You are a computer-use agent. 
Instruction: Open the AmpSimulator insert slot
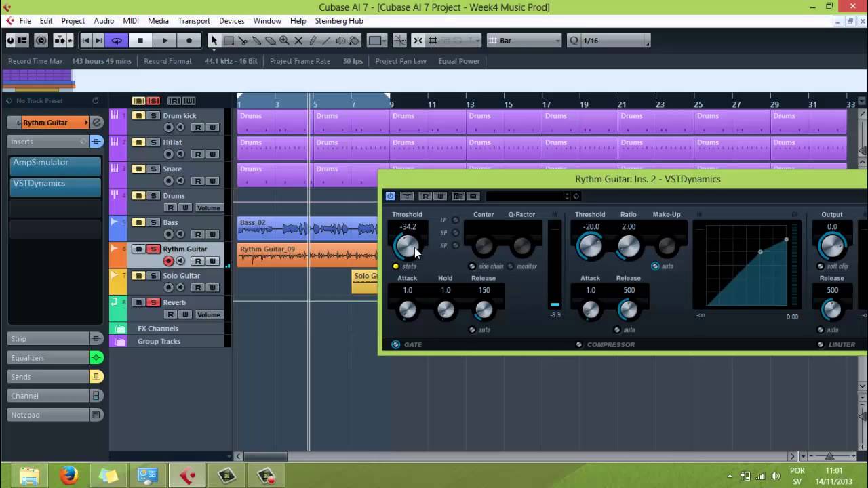56,166
